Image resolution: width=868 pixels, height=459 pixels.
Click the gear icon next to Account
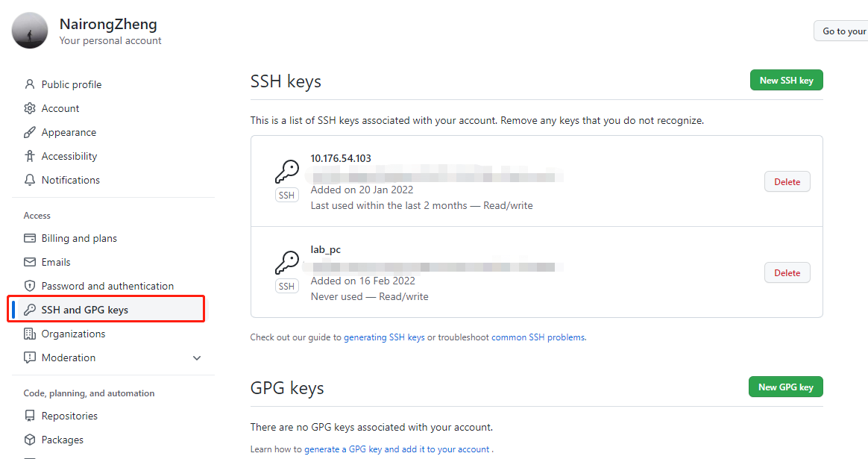pyautogui.click(x=30, y=108)
